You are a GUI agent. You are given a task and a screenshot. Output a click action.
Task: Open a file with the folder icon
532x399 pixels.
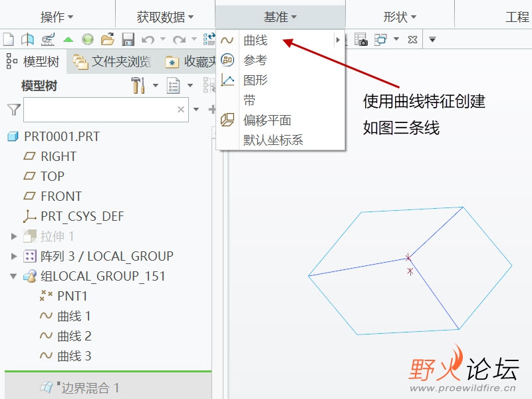pyautogui.click(x=108, y=39)
